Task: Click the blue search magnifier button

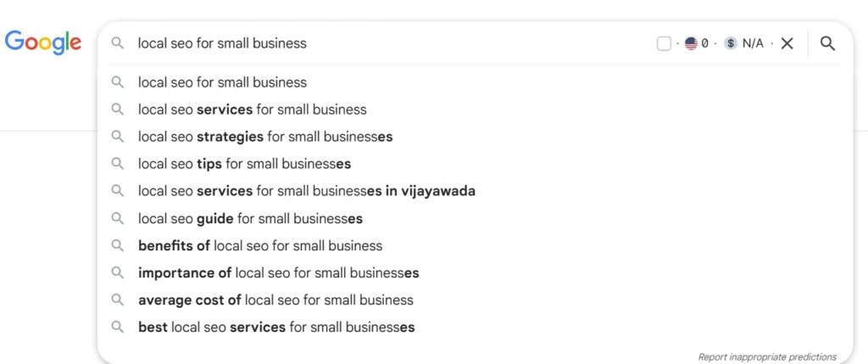Action: [827, 43]
